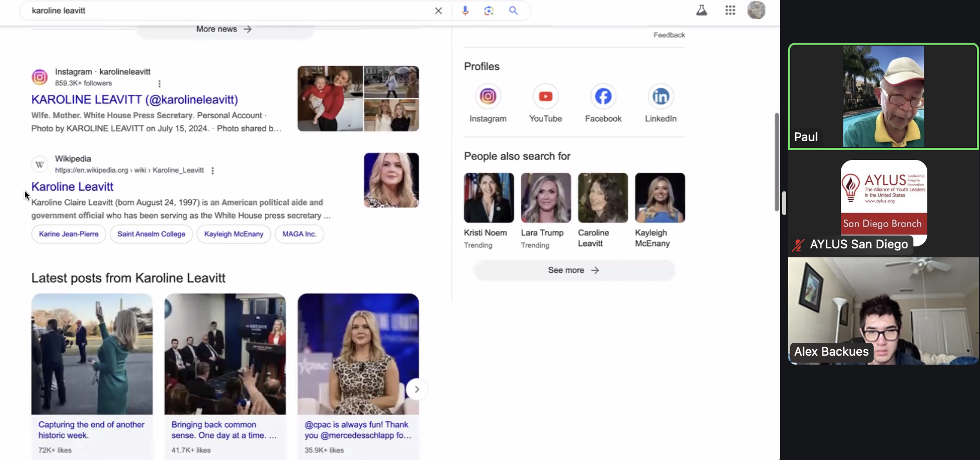This screenshot has height=460, width=980.
Task: Click the 'People also search for' heading
Action: coord(517,156)
